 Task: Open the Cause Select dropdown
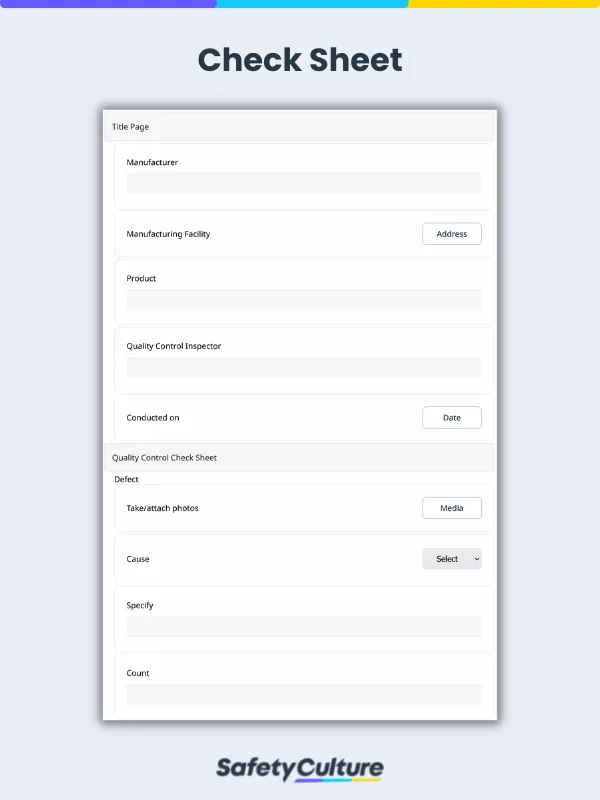pyautogui.click(x=451, y=559)
